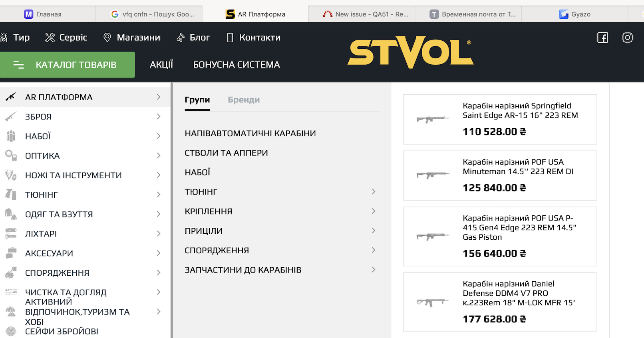Image resolution: width=644 pixels, height=338 pixels.
Task: Open the Springfield Saint Edge AR-15 product card
Action: [x=500, y=119]
